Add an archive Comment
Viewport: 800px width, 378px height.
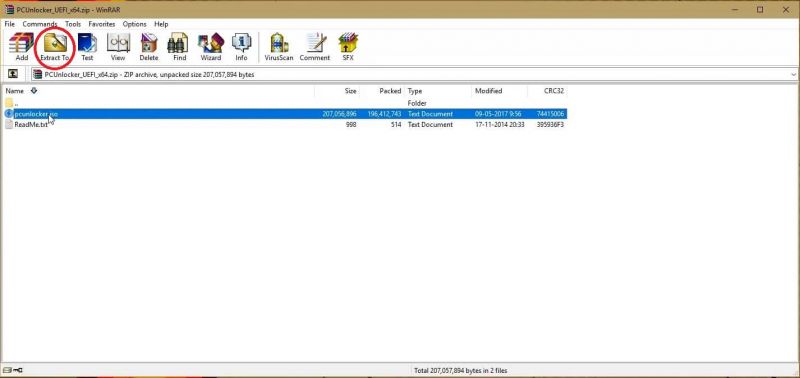point(315,47)
